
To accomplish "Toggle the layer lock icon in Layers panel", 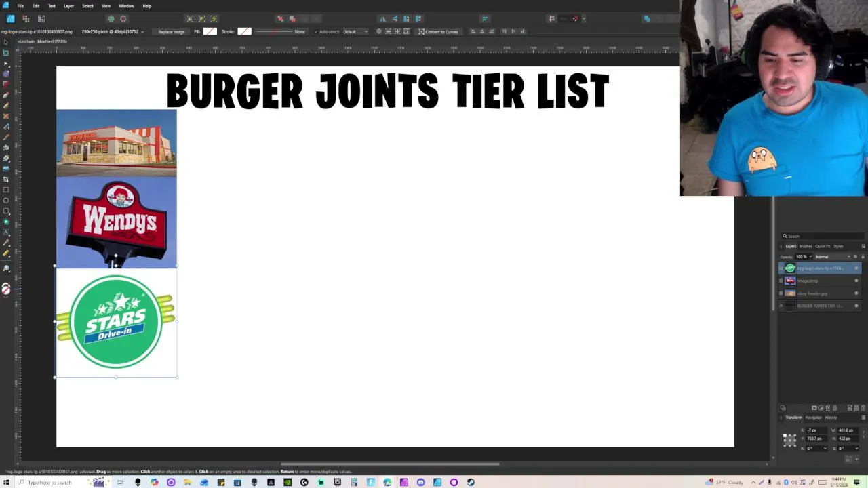I will pyautogui.click(x=863, y=257).
